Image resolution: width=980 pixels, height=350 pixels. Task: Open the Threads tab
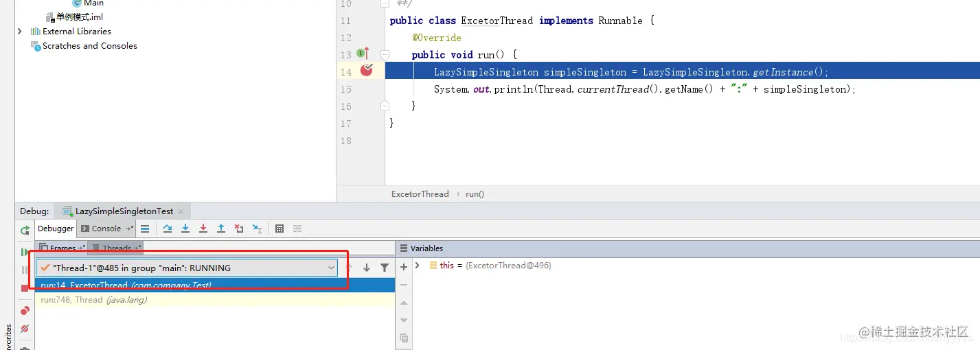pos(116,248)
